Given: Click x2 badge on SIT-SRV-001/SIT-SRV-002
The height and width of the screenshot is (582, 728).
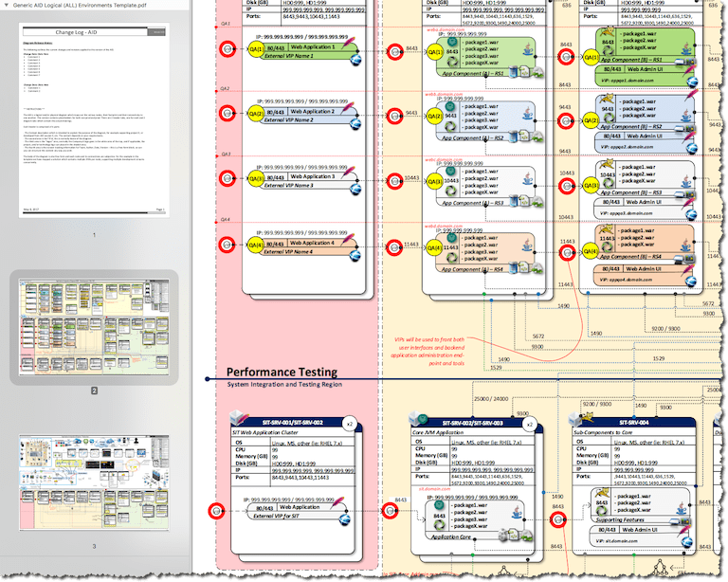Looking at the screenshot, I should click(350, 424).
